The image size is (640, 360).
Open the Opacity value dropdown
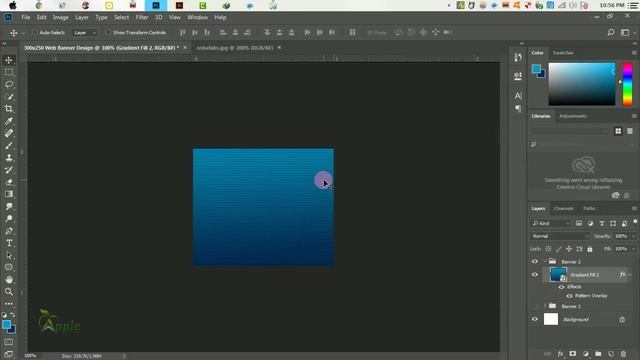(633, 236)
